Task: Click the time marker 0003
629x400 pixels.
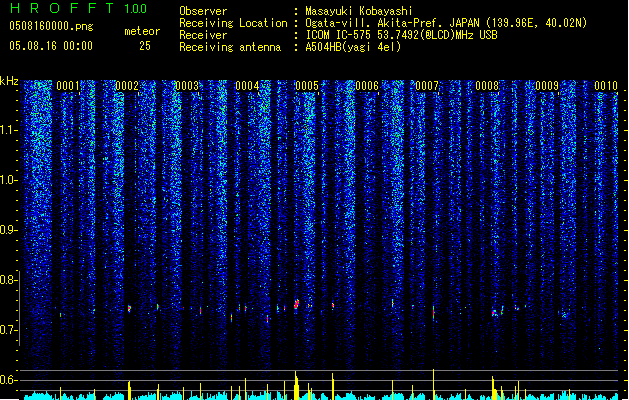Action: click(187, 86)
